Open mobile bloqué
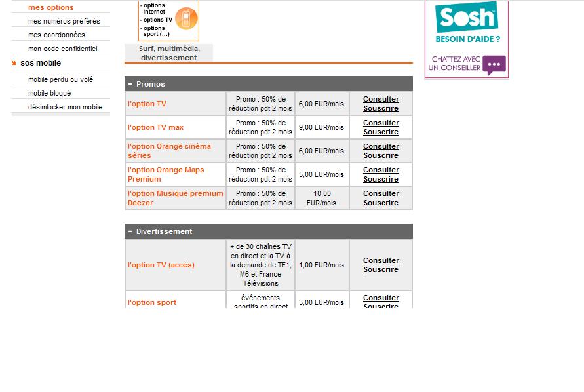 (50, 94)
